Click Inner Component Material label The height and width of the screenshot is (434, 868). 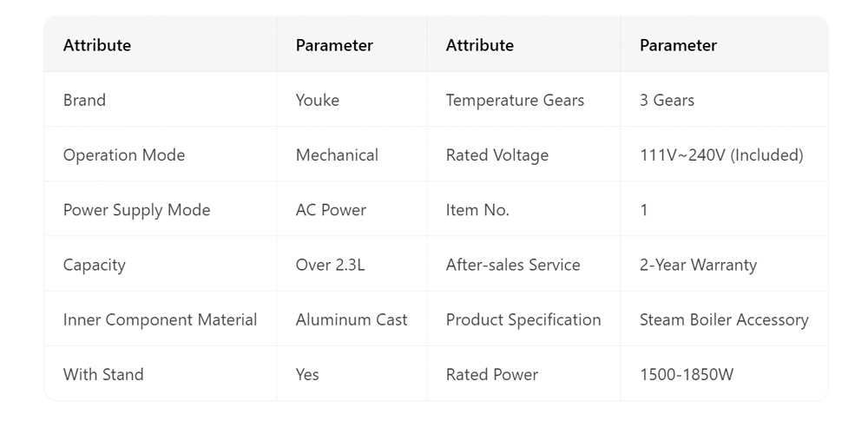click(x=160, y=319)
